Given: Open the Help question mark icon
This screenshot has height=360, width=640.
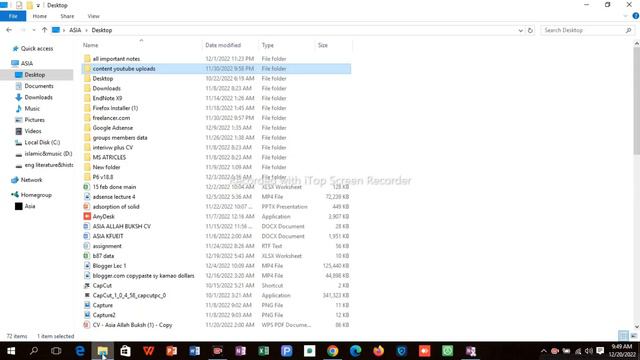Looking at the screenshot, I should pos(636,16).
